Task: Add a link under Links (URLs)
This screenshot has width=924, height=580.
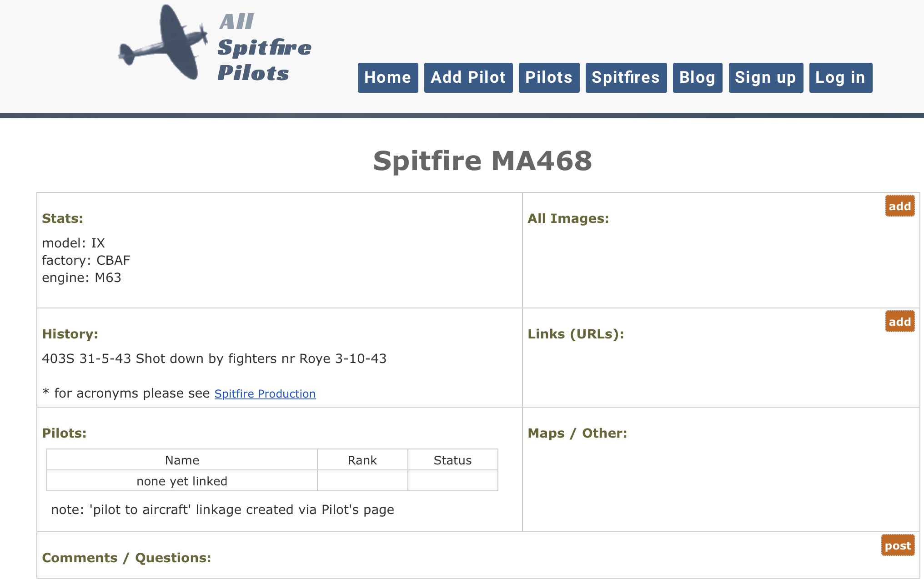Action: [x=899, y=322]
